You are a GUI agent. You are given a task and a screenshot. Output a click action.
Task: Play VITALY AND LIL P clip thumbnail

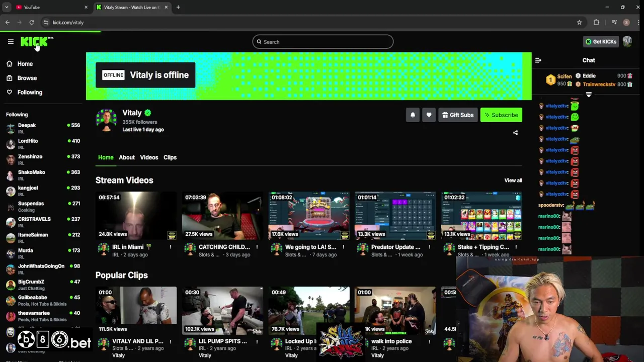click(136, 311)
